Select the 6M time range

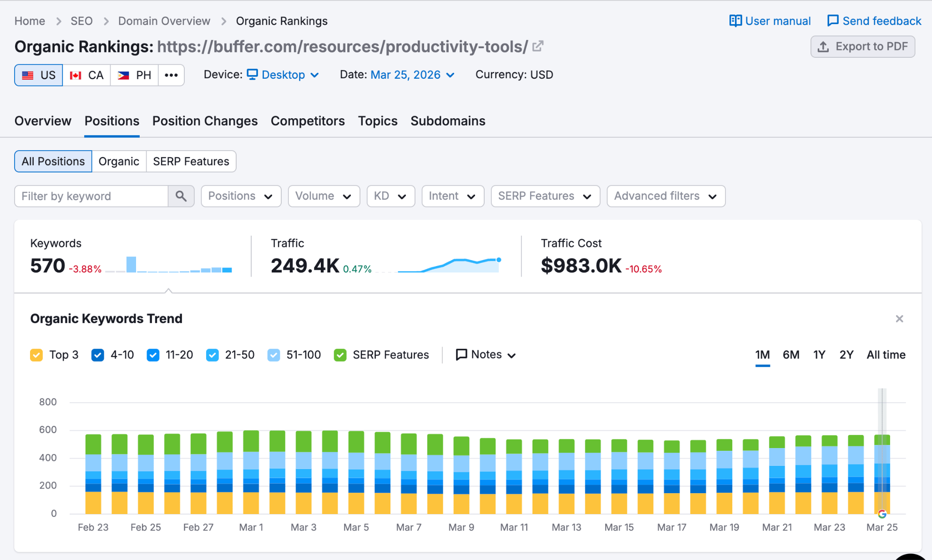pyautogui.click(x=791, y=355)
